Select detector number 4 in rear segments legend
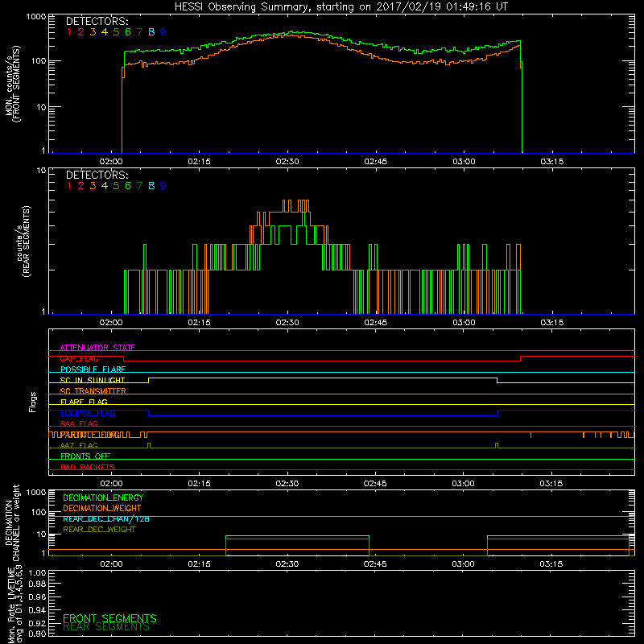 point(105,186)
